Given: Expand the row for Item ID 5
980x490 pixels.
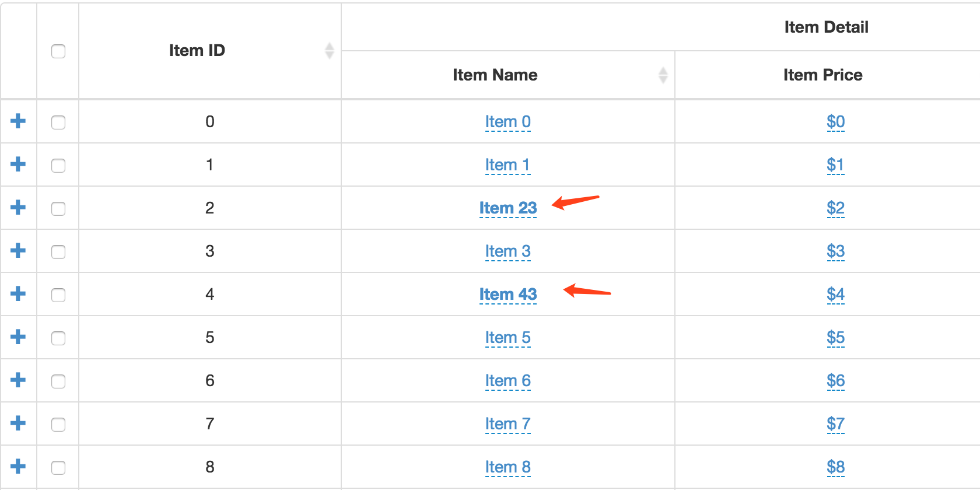Looking at the screenshot, I should [18, 337].
